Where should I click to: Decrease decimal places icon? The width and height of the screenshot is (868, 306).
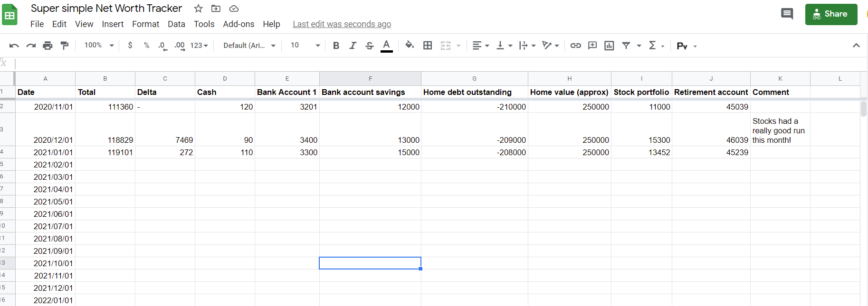162,46
